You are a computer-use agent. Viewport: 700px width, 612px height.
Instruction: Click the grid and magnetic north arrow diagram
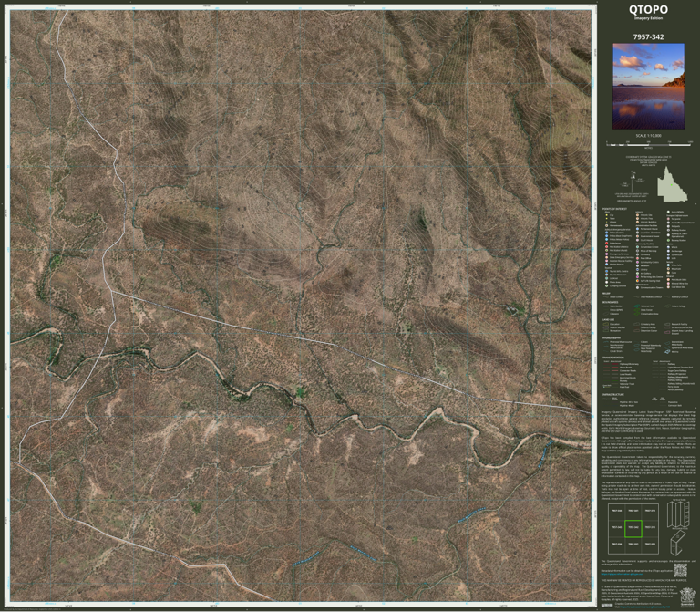pyautogui.click(x=633, y=182)
